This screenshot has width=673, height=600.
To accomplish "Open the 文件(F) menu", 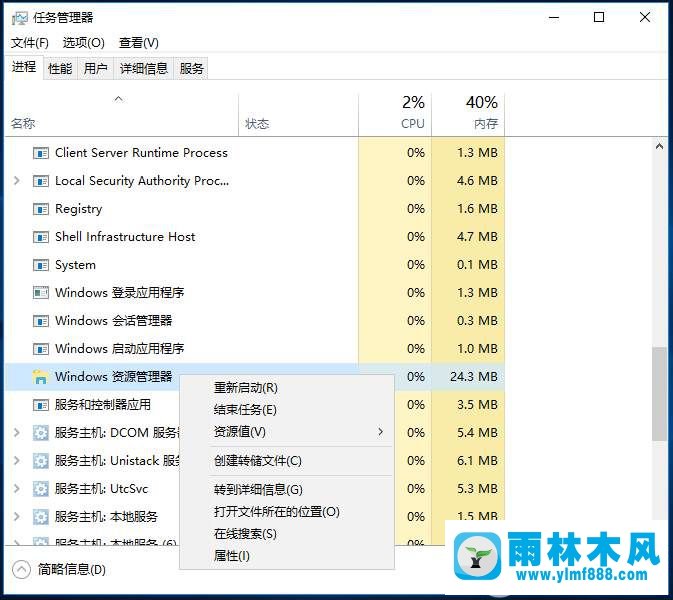I will tap(30, 42).
